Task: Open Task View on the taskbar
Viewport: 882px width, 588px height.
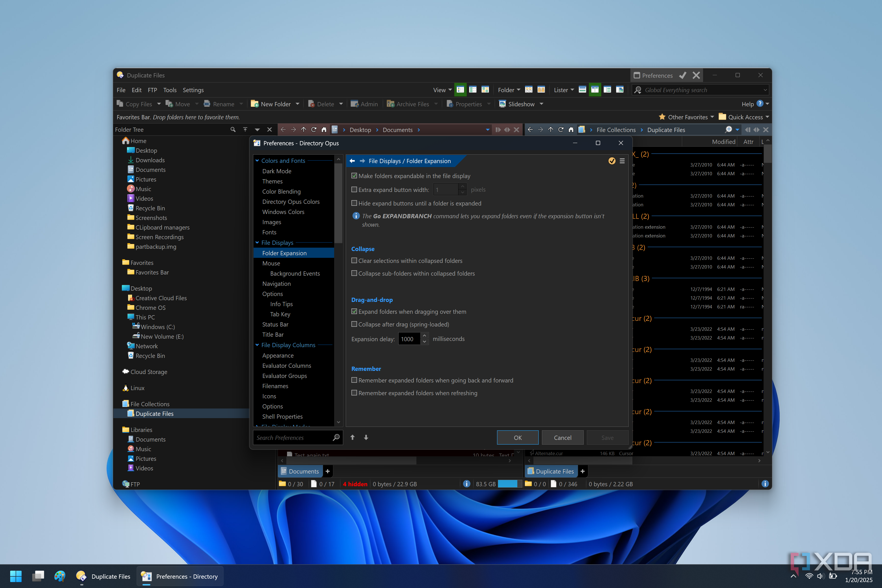Action: point(38,576)
